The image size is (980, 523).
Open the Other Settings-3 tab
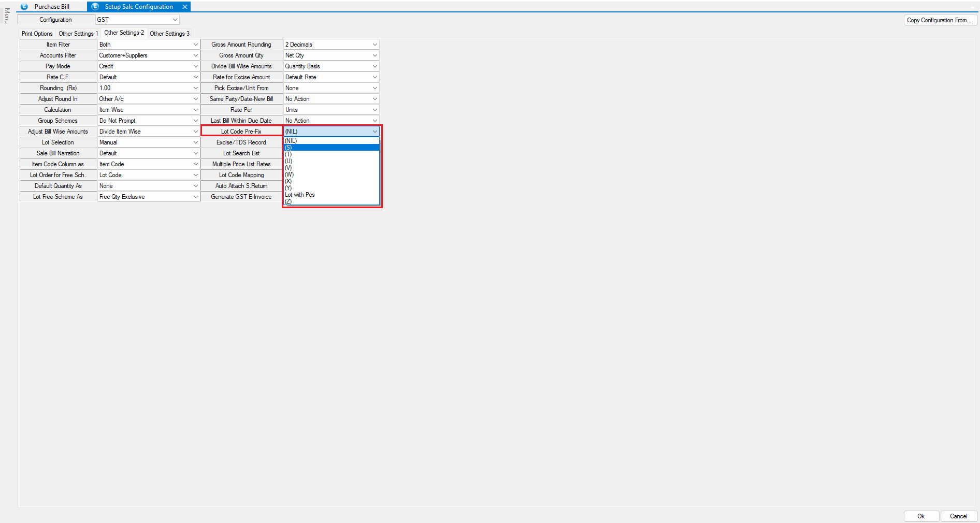[169, 34]
